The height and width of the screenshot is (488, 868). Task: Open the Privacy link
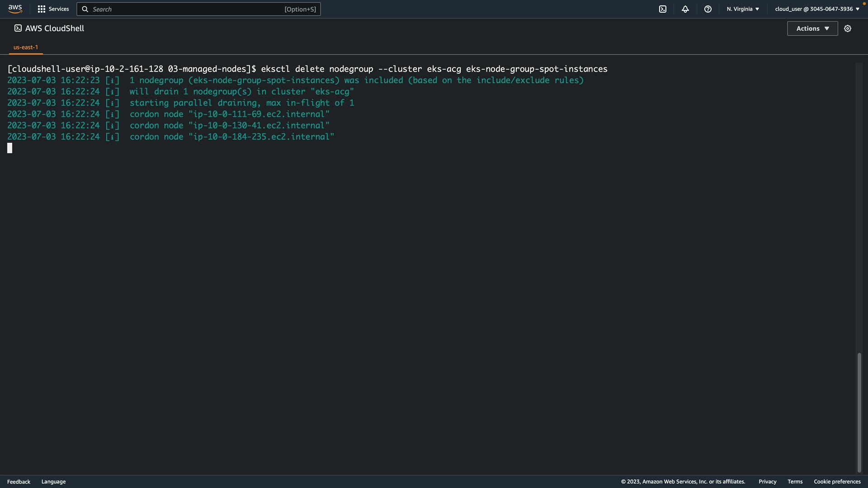[x=767, y=482]
